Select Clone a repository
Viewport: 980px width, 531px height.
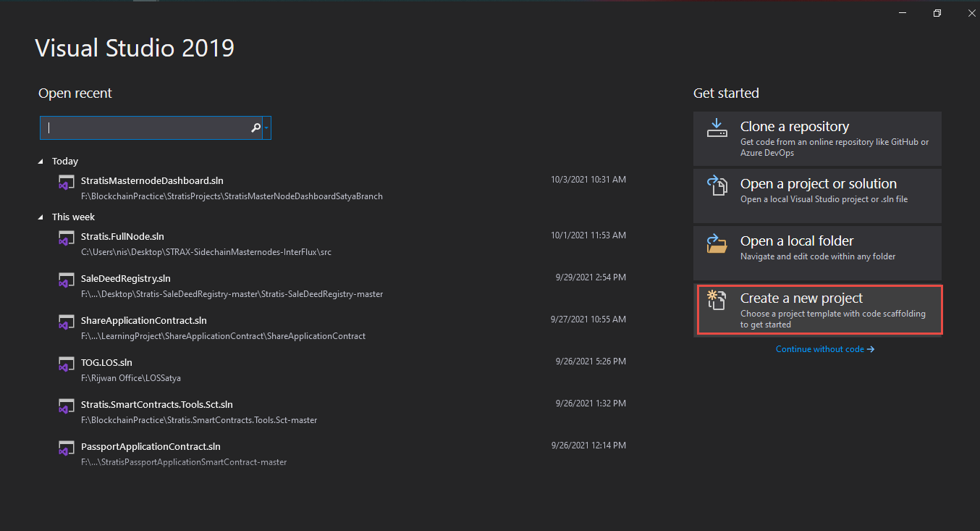pos(817,138)
